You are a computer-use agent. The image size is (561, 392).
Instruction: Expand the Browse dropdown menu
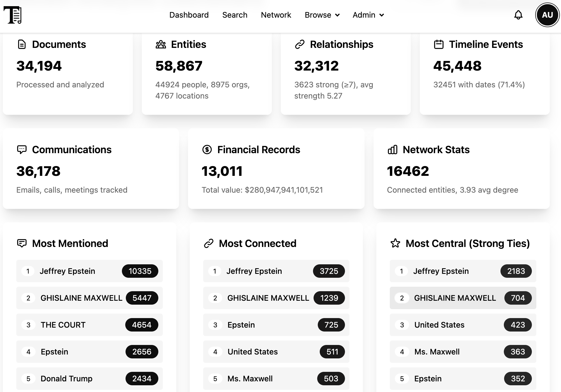coord(322,15)
